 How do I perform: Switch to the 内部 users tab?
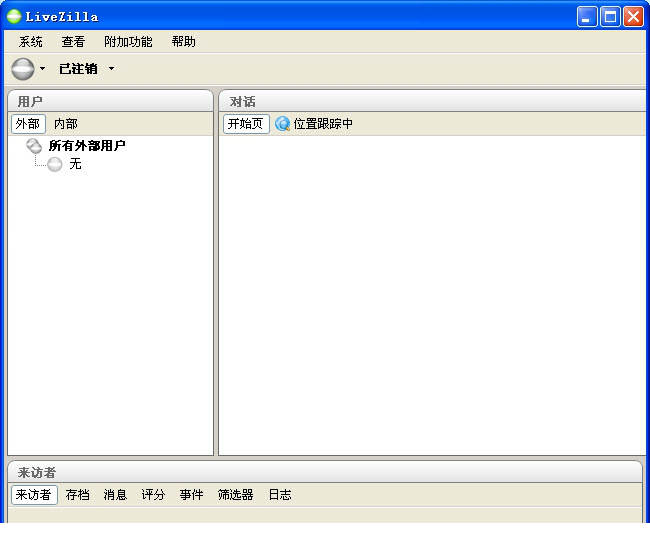66,124
